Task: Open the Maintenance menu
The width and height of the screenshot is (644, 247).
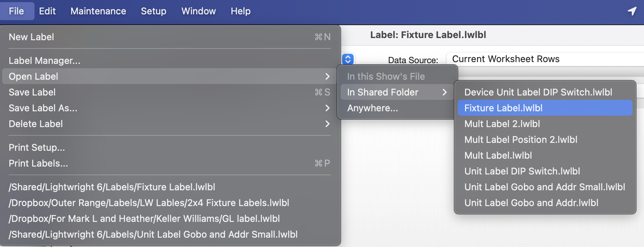Action: [98, 11]
